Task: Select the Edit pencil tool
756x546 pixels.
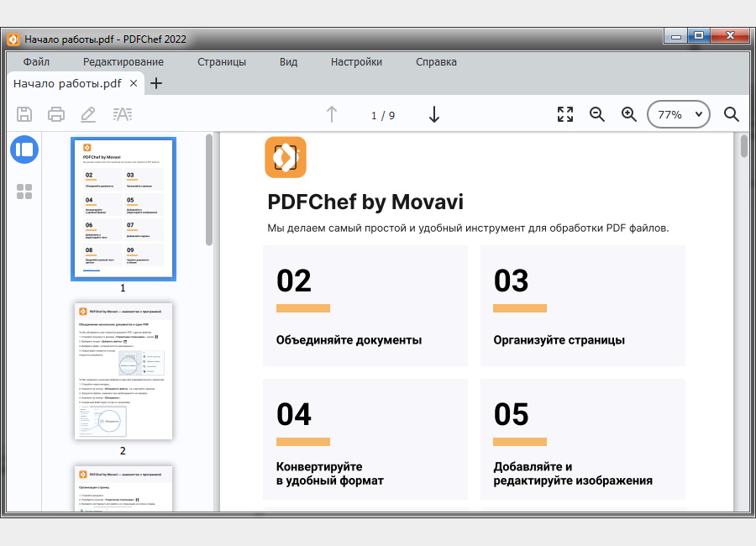Action: (88, 114)
